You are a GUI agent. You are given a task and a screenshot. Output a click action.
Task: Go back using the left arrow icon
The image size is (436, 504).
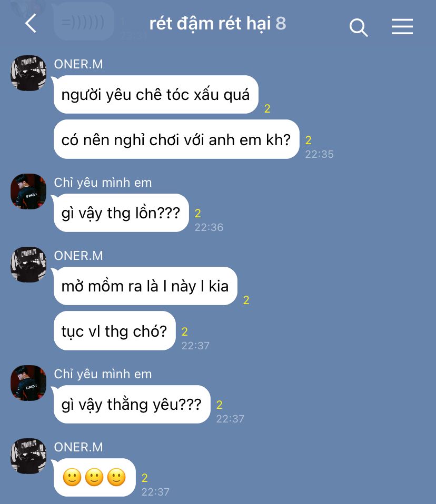[x=31, y=24]
